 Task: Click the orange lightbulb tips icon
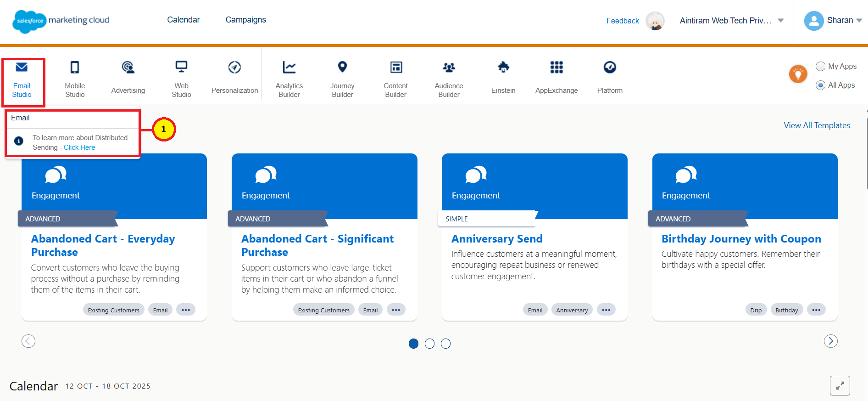(798, 74)
